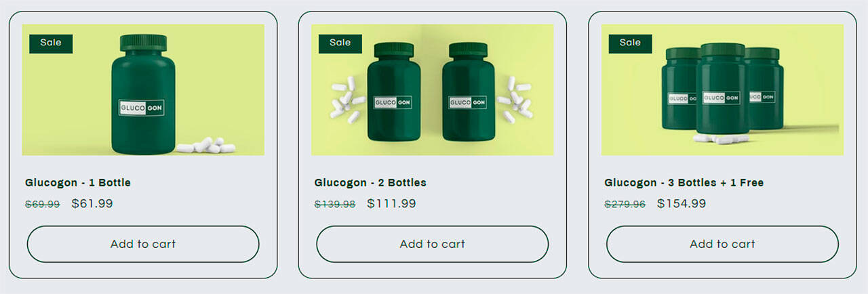Image resolution: width=868 pixels, height=294 pixels.
Task: Click the crossed-out $69.99 price
Action: 43,204
